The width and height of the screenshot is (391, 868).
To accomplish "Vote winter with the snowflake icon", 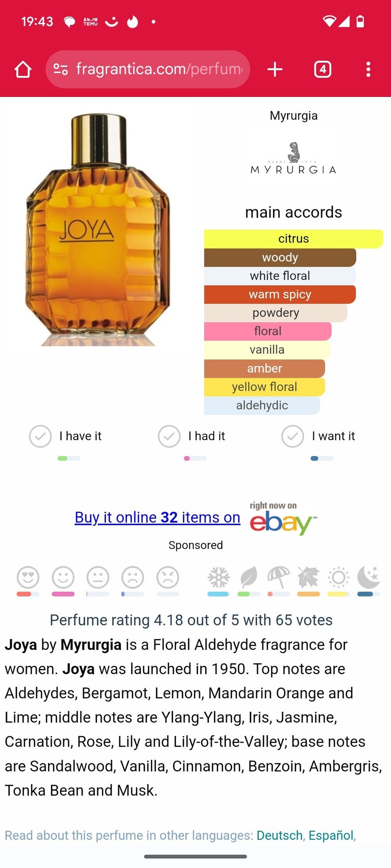I will point(219,577).
